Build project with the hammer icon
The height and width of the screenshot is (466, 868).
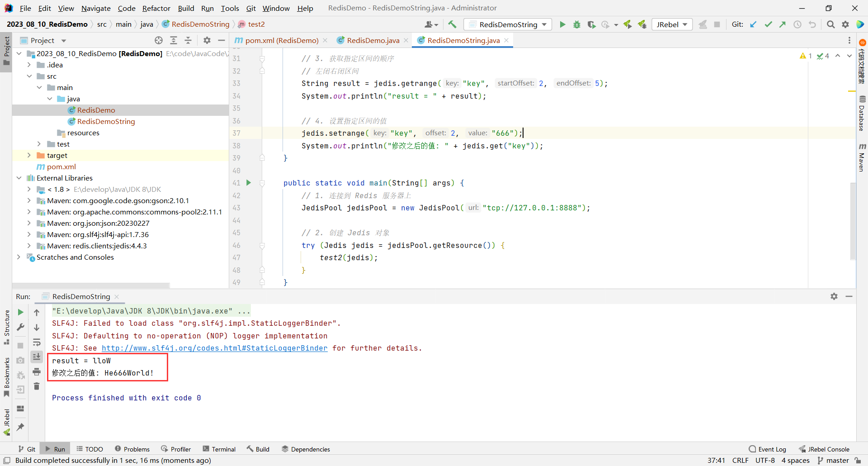tap(452, 24)
